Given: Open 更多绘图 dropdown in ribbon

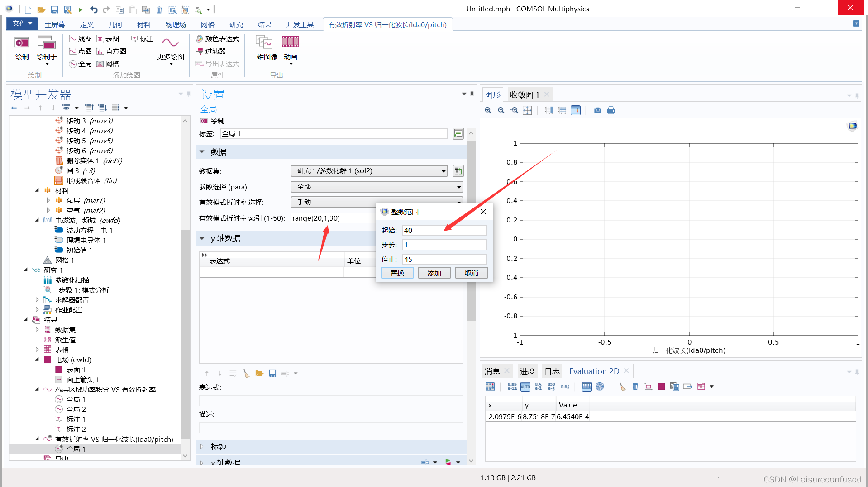Looking at the screenshot, I should tap(171, 51).
